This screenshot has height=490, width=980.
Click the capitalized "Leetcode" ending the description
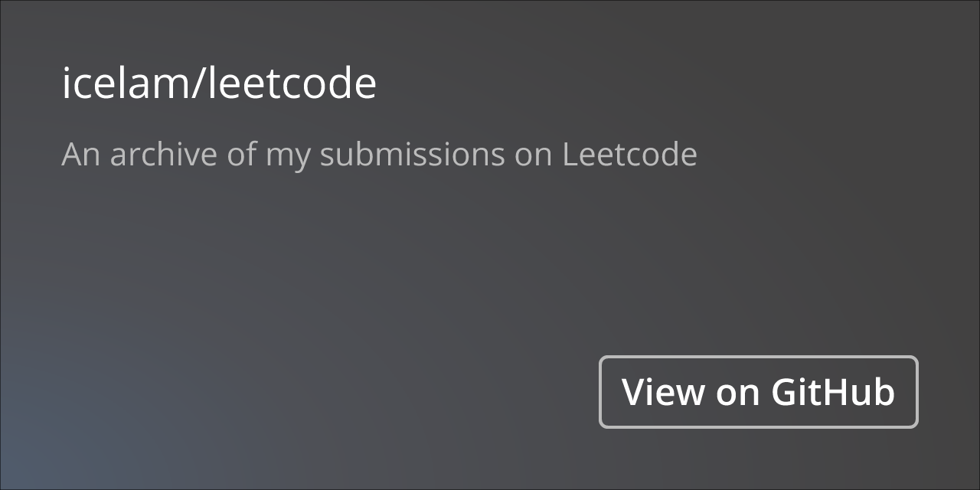coord(630,155)
